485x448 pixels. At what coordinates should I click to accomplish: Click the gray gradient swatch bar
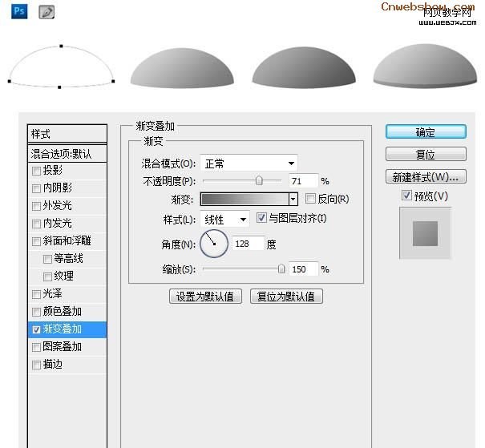click(x=245, y=199)
